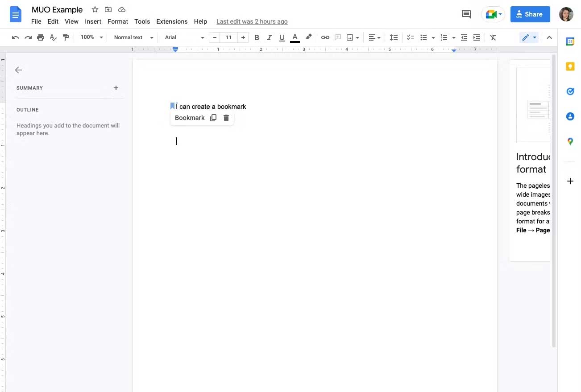This screenshot has height=392, width=581.
Task: Click the font size field
Action: pos(228,37)
